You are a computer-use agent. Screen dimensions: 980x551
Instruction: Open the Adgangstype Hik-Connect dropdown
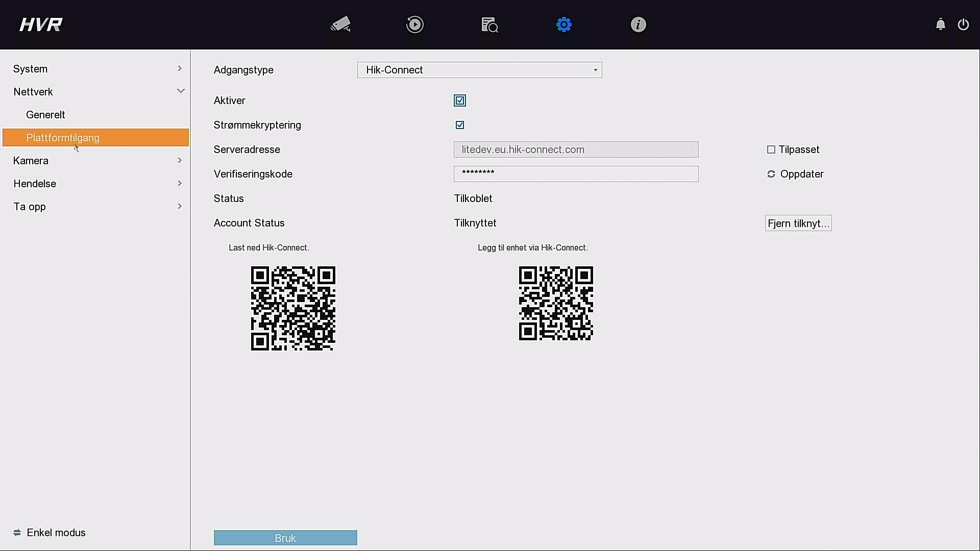coord(479,70)
